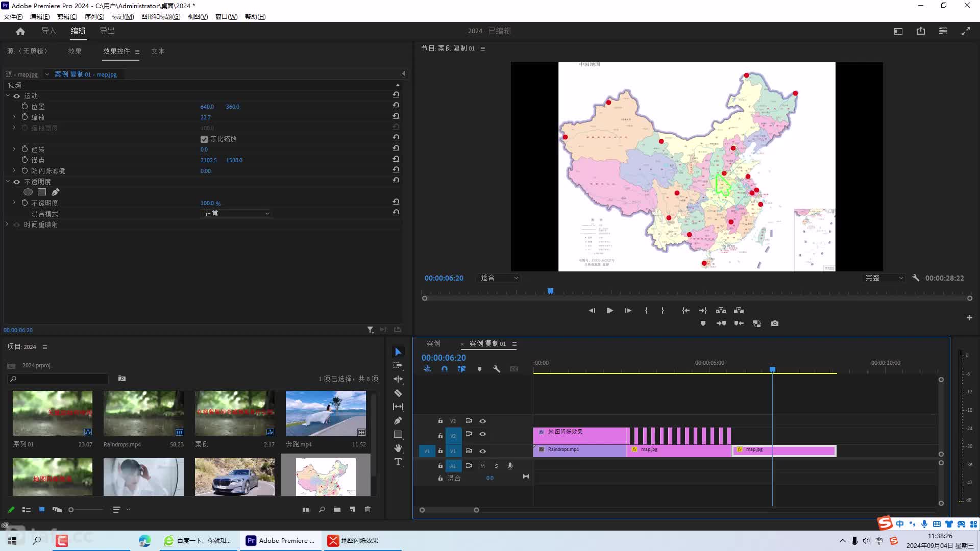
Task: Click the 导出 workspace button
Action: pos(107,31)
